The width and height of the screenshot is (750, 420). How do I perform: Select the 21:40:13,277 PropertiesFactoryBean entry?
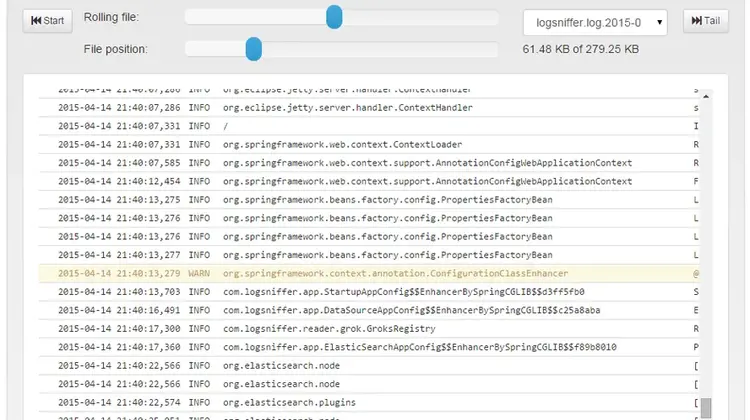click(x=369, y=255)
